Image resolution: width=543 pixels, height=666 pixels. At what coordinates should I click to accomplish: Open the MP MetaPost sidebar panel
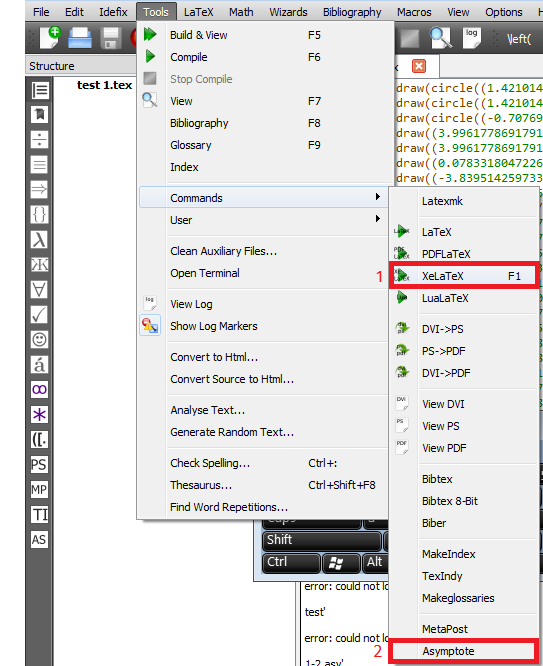pyautogui.click(x=40, y=490)
